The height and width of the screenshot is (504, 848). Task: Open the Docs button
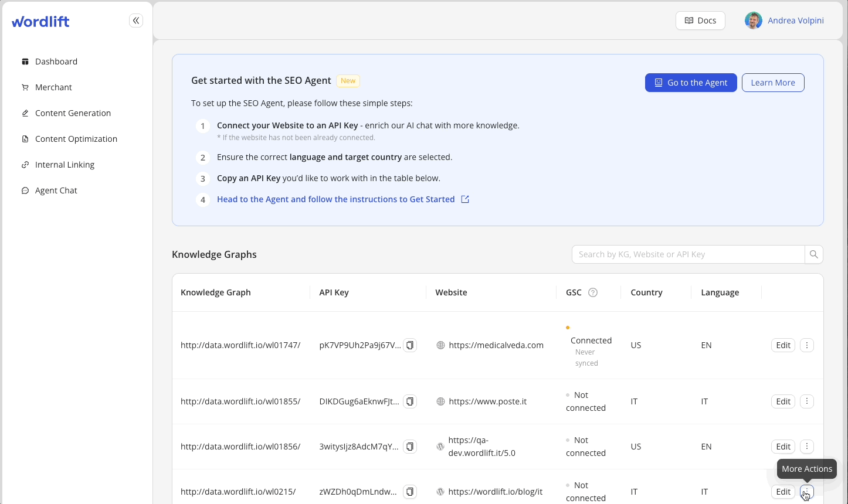point(700,21)
